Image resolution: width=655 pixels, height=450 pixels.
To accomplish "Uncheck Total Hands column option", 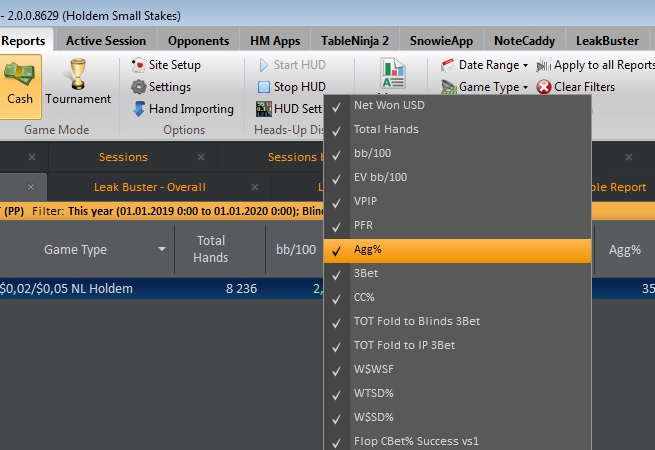I will click(x=457, y=130).
